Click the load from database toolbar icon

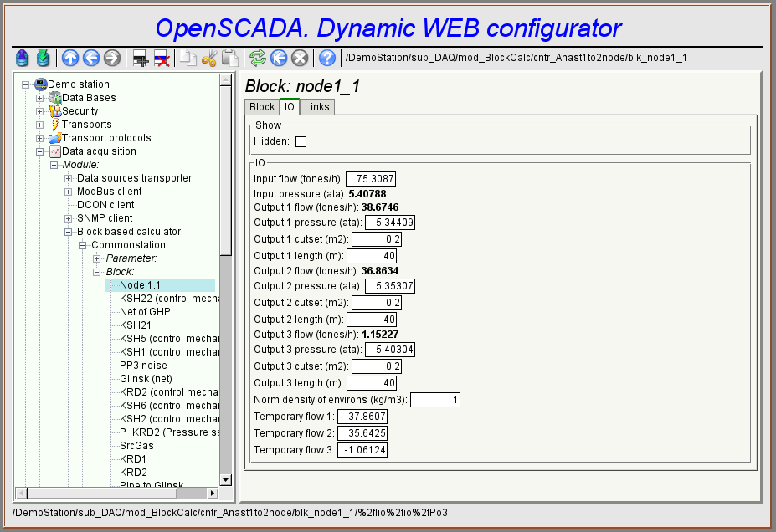pos(22,58)
